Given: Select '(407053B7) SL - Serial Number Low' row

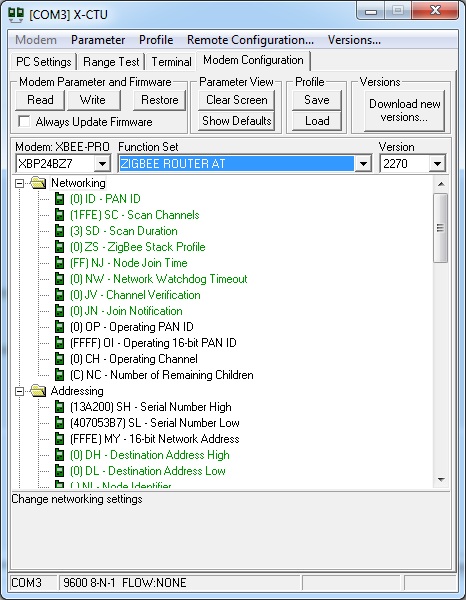Looking at the screenshot, I should pyautogui.click(x=155, y=423).
